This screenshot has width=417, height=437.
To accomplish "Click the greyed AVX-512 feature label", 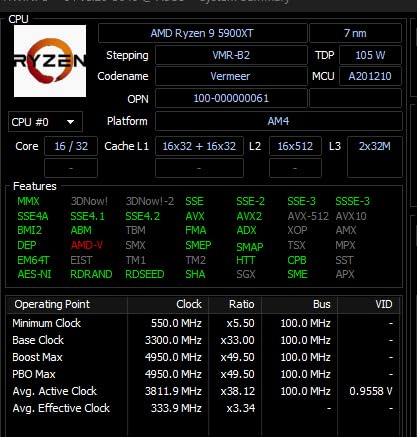I will (x=308, y=216).
